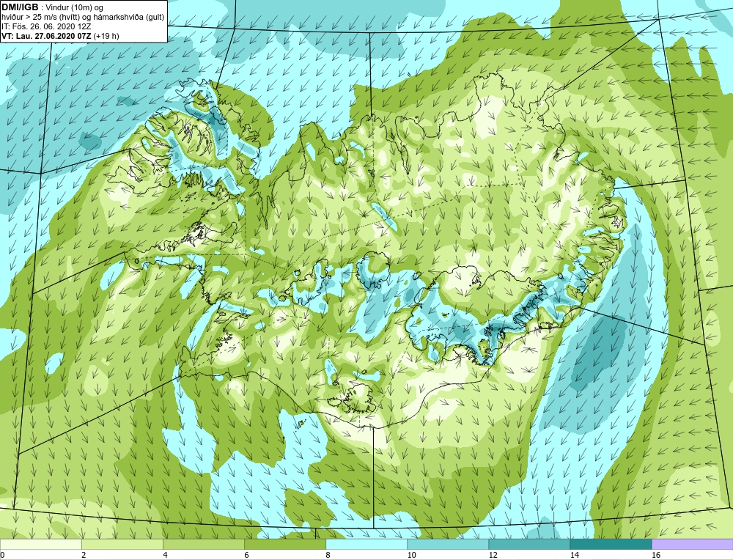Click the purple legend swatch above 16 m/s
The height and width of the screenshot is (560, 733).
click(693, 544)
